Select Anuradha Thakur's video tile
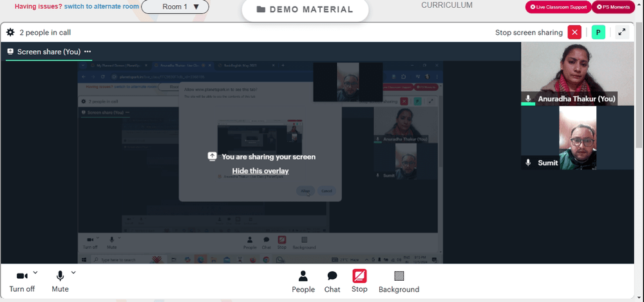 tap(578, 73)
